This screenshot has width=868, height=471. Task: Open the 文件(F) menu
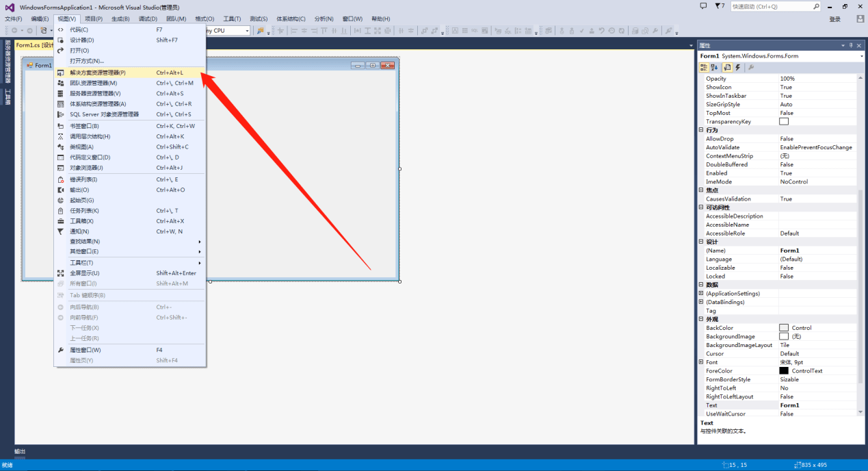(14, 18)
